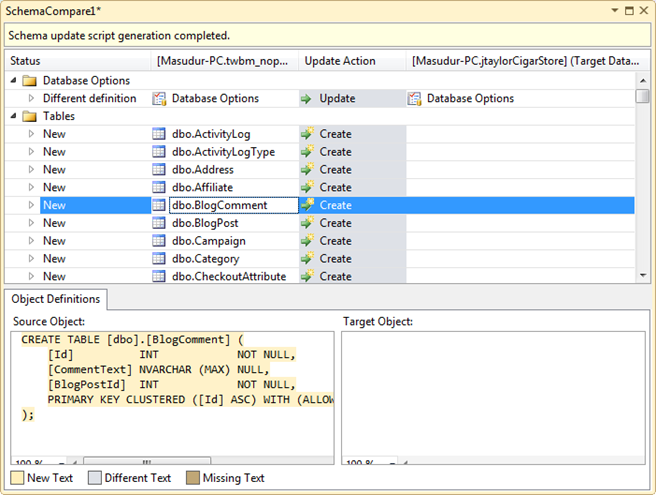Click the New Text color swatch
The height and width of the screenshot is (495, 656).
coord(17,478)
